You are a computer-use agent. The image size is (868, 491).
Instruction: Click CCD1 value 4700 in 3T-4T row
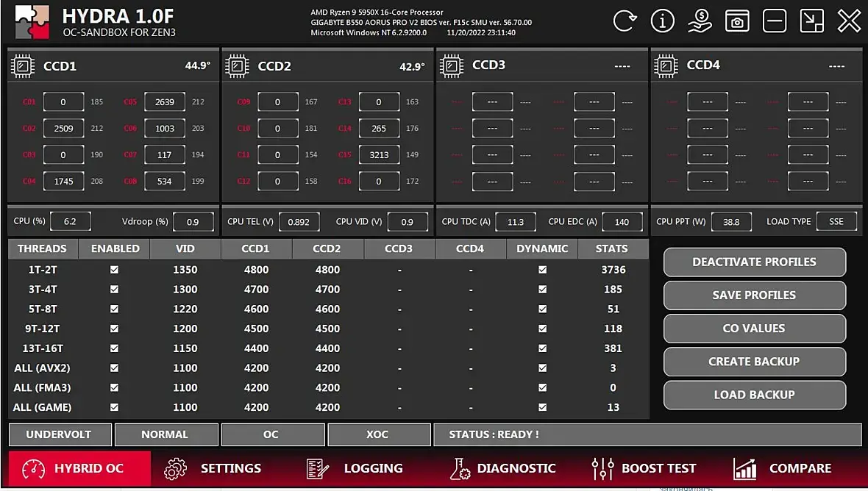point(256,289)
